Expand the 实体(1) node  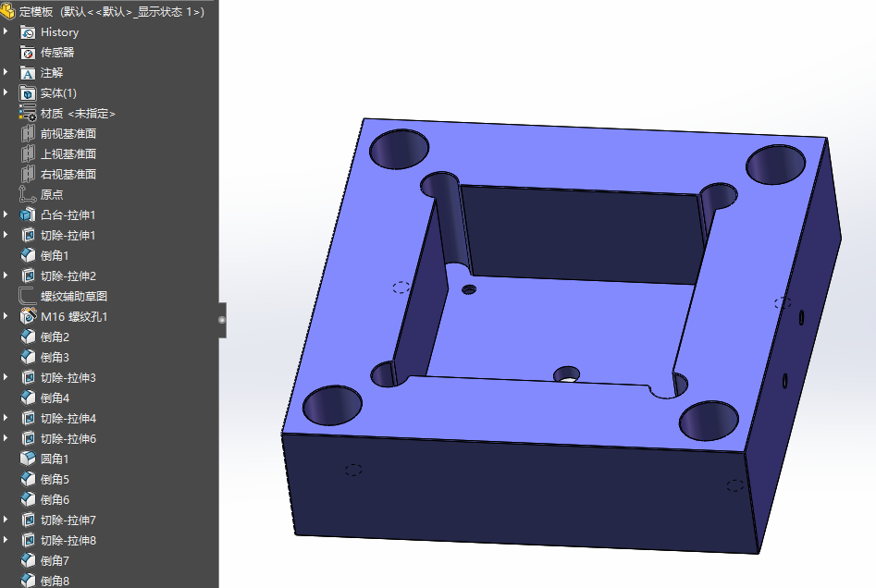[6, 92]
